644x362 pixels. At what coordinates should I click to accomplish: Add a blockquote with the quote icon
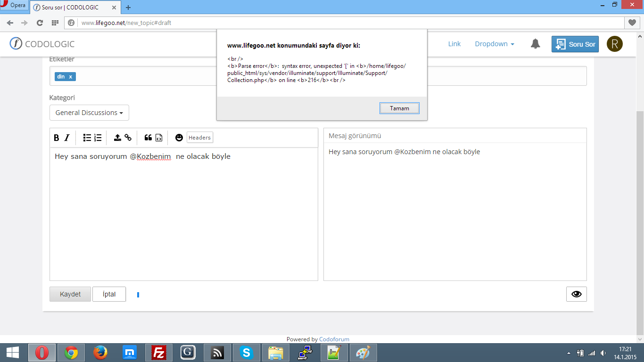point(148,138)
